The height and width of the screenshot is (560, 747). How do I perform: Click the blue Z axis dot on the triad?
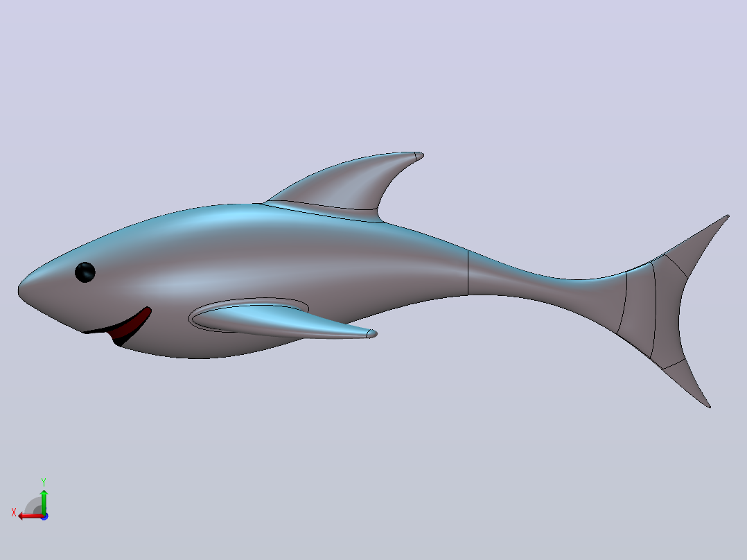(x=45, y=516)
